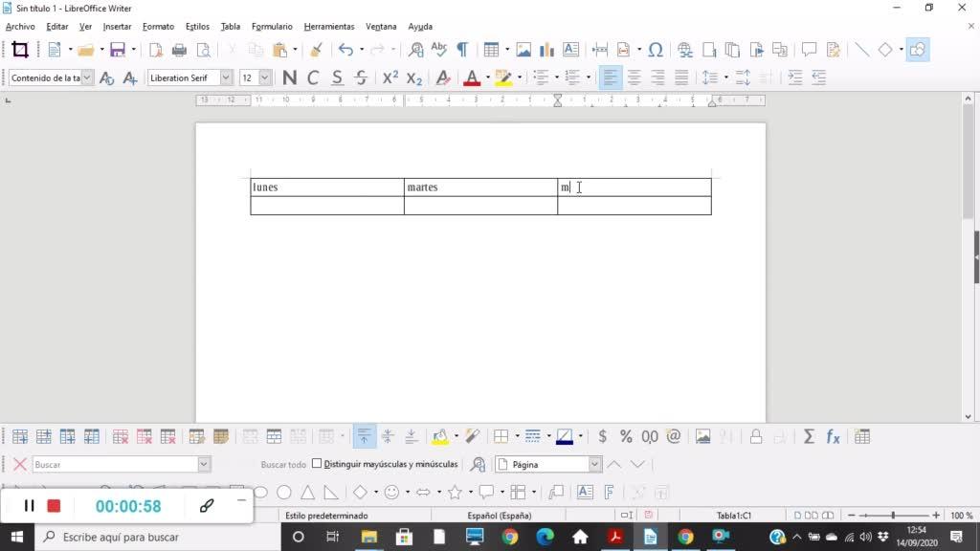Open Liberation Serif font dropdown
This screenshot has height=551, width=980.
226,77
